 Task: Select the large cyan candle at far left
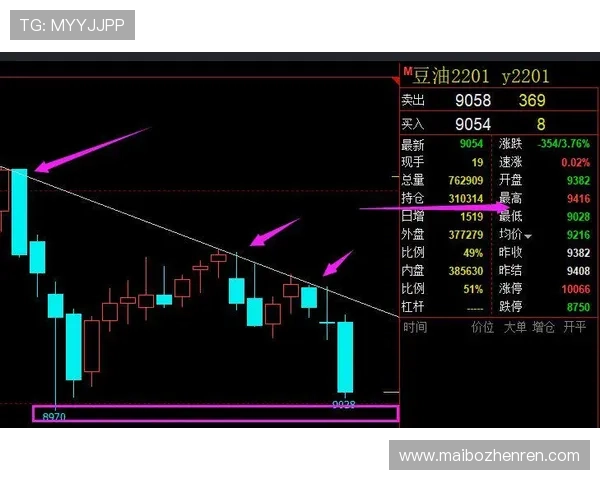(19, 212)
